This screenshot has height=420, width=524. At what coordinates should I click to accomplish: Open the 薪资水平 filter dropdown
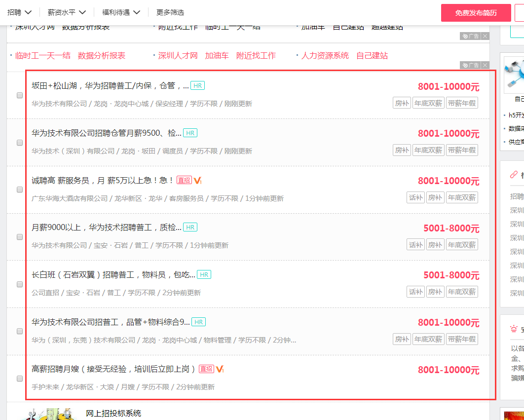tap(63, 12)
